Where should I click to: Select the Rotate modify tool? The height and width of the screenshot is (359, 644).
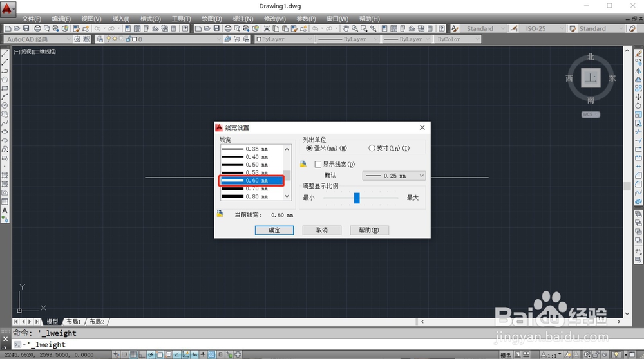tap(638, 106)
